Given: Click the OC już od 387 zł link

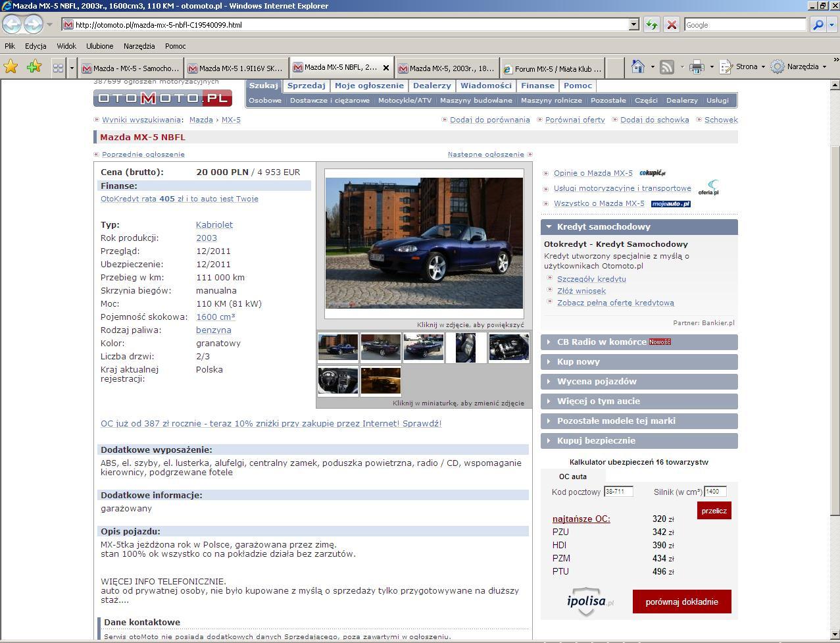Looking at the screenshot, I should coord(271,423).
